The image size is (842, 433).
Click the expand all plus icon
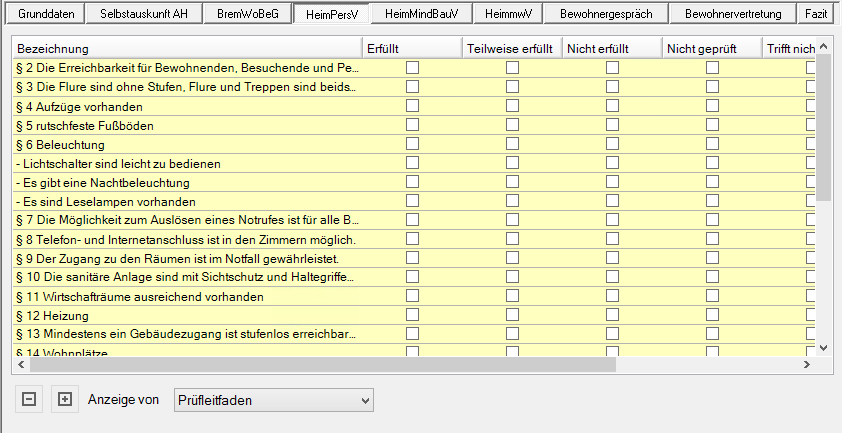click(x=65, y=400)
